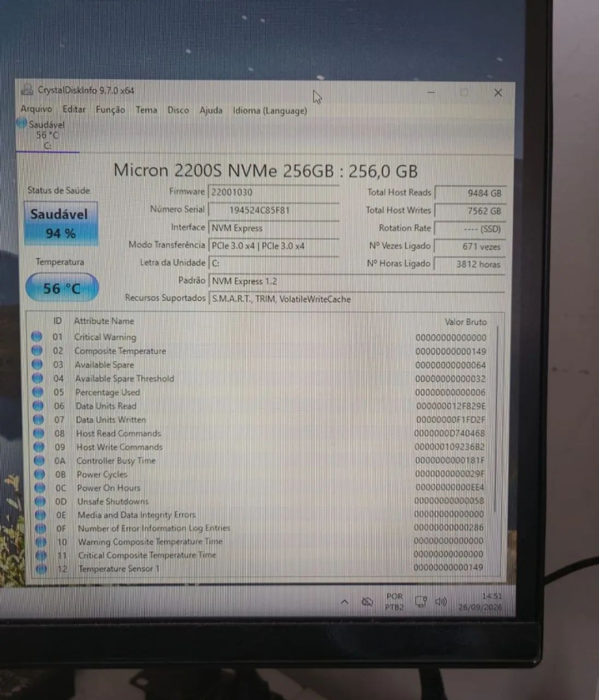The width and height of the screenshot is (599, 700).
Task: Click the status orb for Power On Hours
Action: (x=39, y=488)
